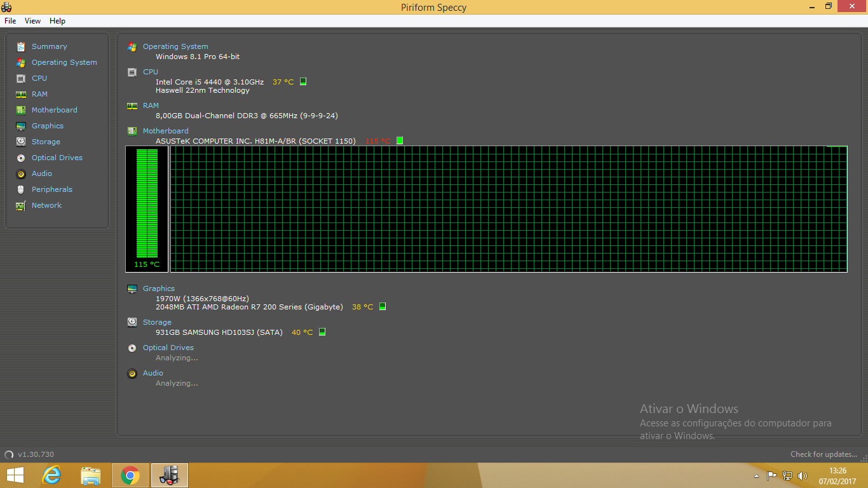The height and width of the screenshot is (488, 868).
Task: Click the SAMSUNG HD103SJ drive text
Action: pos(219,332)
